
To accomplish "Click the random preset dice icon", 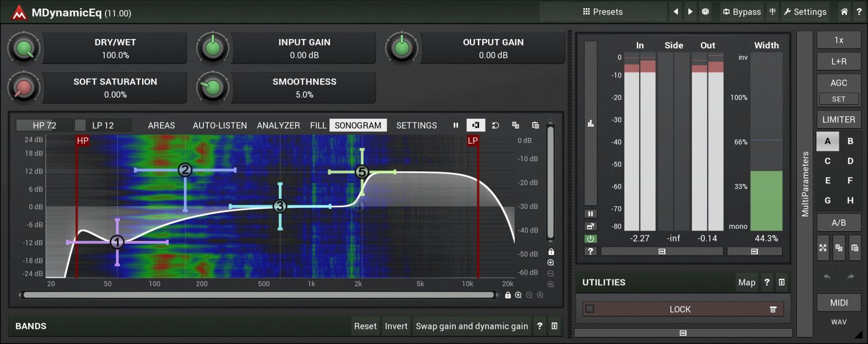I will 705,11.
